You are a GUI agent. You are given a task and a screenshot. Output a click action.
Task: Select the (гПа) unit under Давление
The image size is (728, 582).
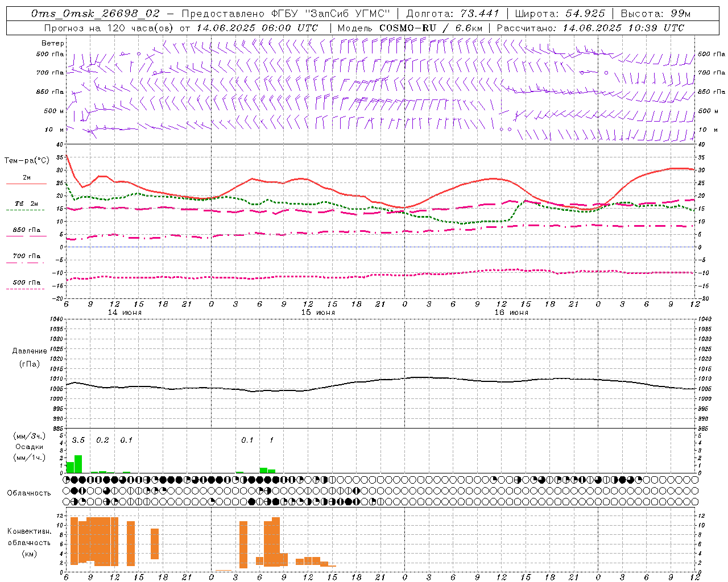[x=30, y=364]
